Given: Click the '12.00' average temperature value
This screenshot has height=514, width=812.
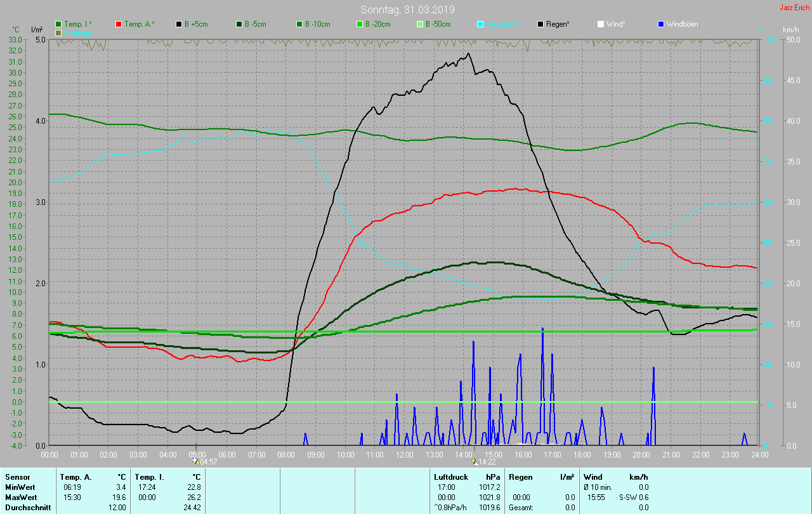Looking at the screenshot, I should coord(117,508).
